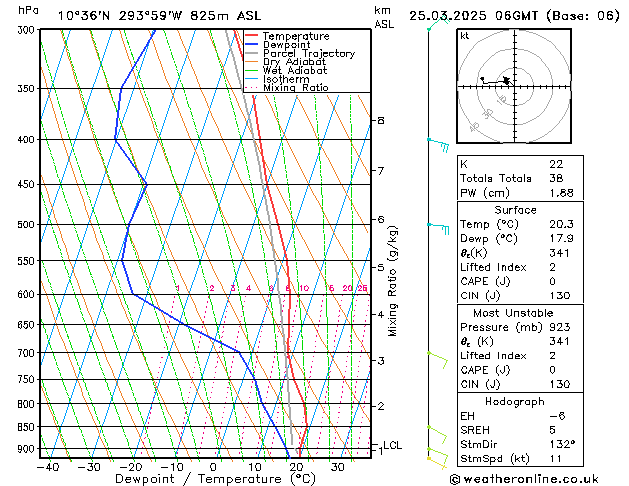Click the red Temperature legend swatch
The image size is (629, 486).
pos(251,36)
